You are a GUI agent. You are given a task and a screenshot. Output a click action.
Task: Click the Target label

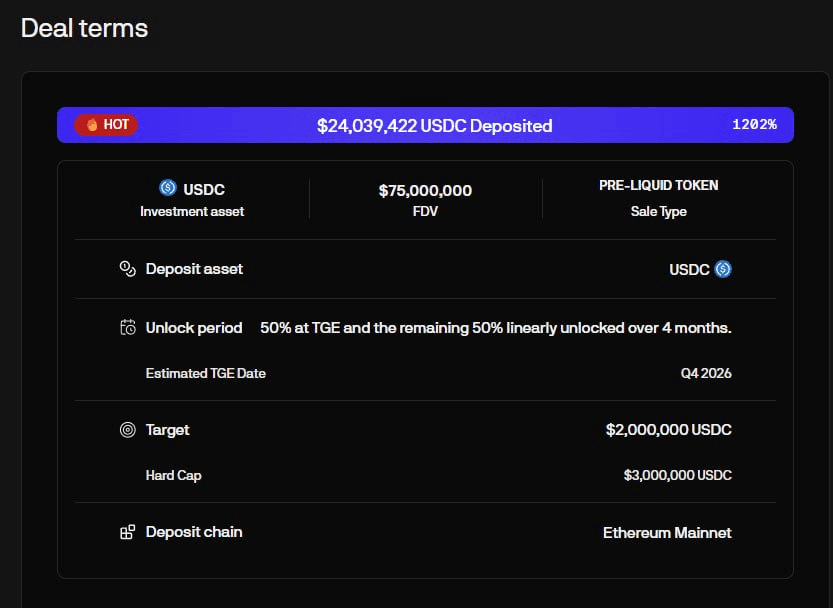(167, 429)
